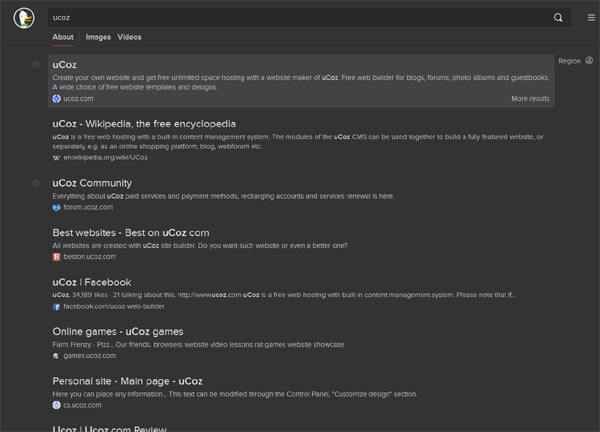Click the snippet 'Everything about uCoz paid services'

coord(223,196)
